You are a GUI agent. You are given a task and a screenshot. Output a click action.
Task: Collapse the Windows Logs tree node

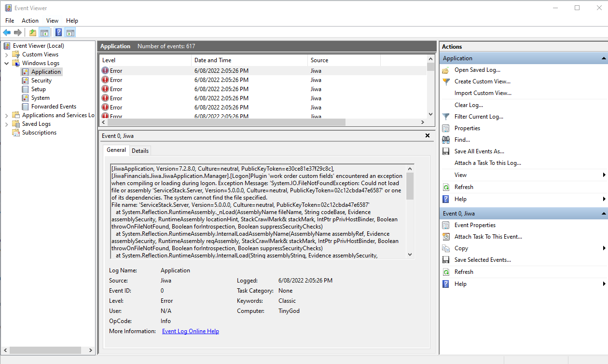pyautogui.click(x=7, y=63)
